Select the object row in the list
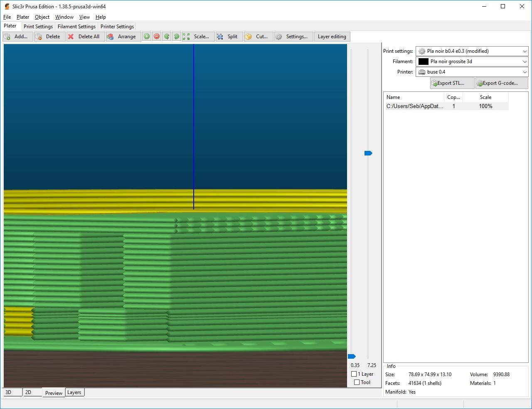 click(x=446, y=106)
